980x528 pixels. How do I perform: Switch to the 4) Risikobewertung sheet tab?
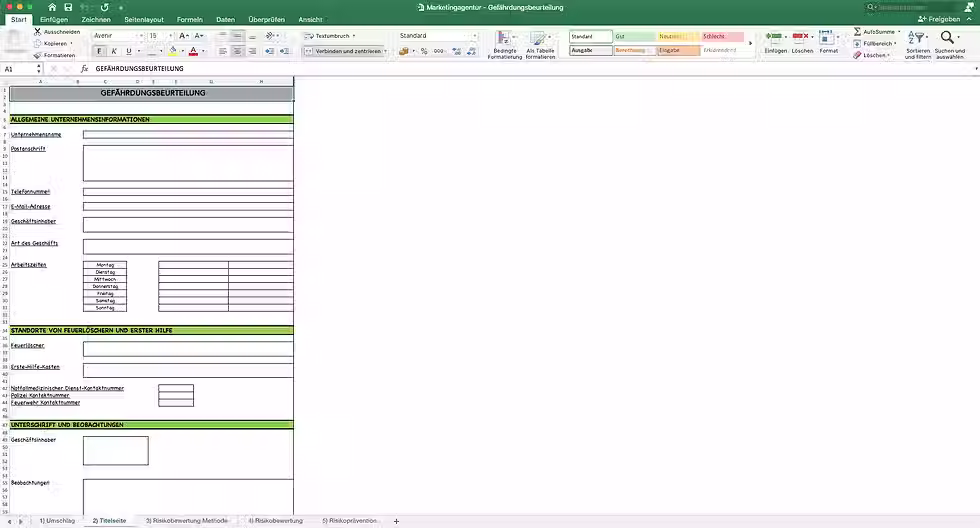276,521
